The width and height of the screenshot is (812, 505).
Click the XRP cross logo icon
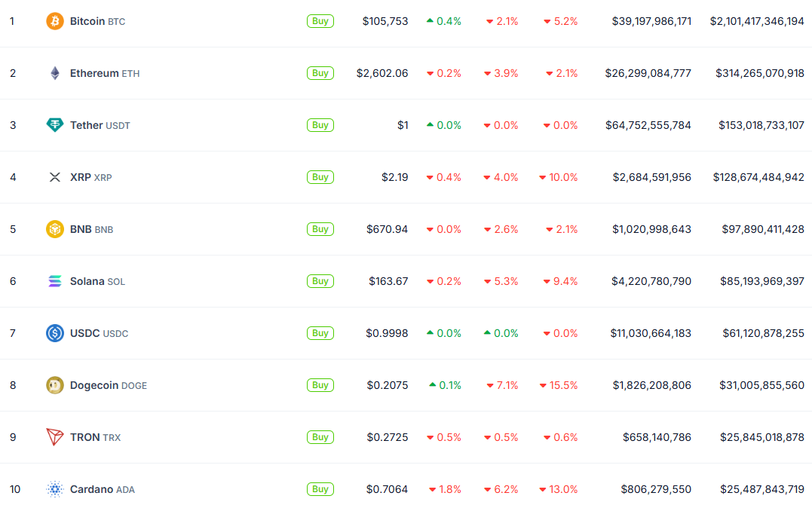point(55,177)
